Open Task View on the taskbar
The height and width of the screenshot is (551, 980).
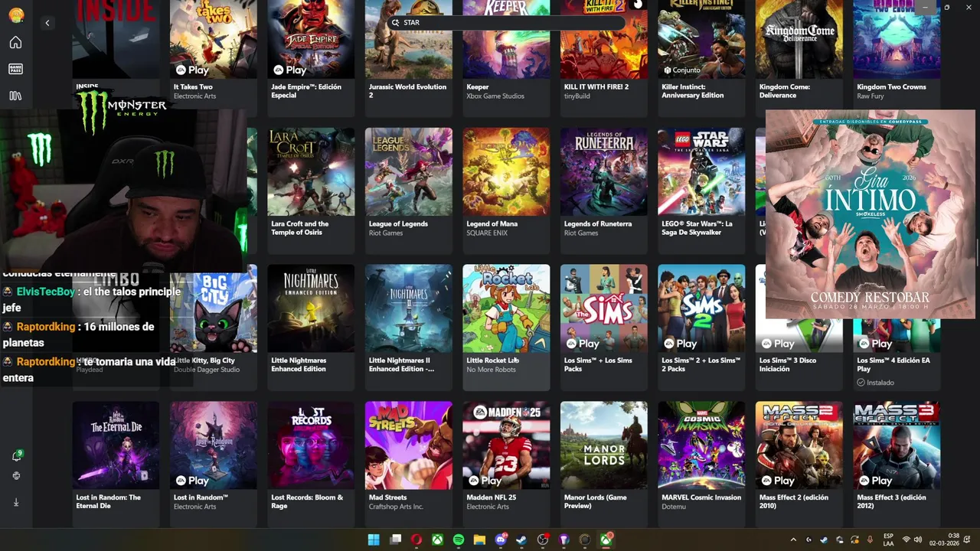[x=395, y=540]
